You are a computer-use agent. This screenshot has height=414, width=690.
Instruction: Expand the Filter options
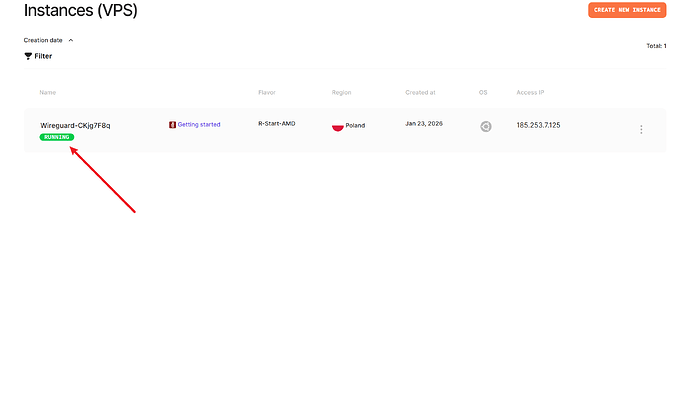tap(43, 56)
